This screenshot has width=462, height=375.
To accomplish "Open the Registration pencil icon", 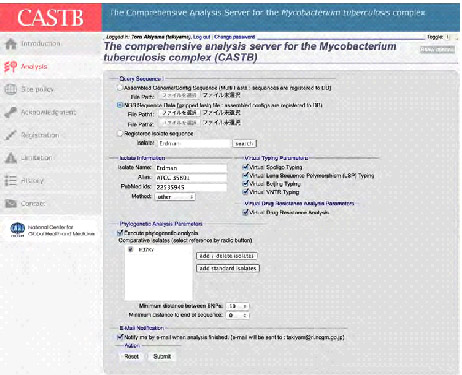I will pos(11,135).
